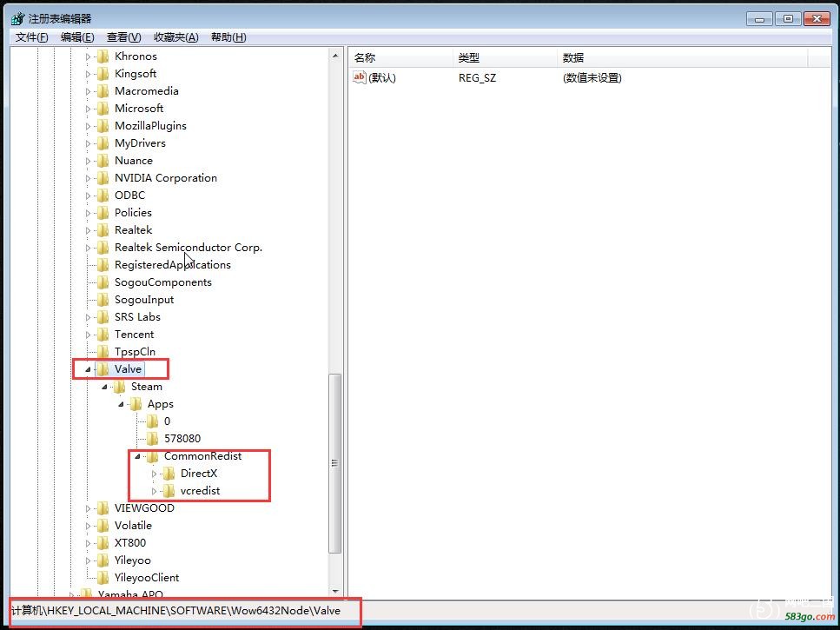This screenshot has width=840, height=630.
Task: Click the registry path in status bar
Action: point(175,611)
